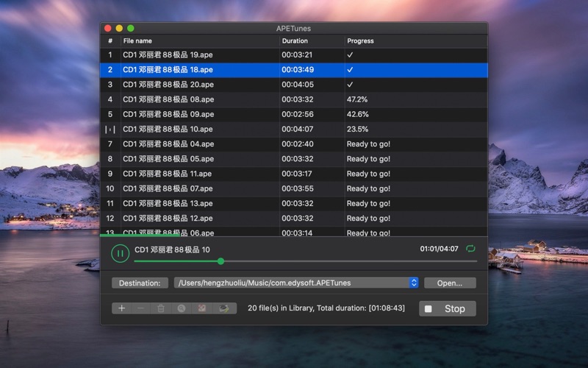Click Ready to go! in row 10

[368, 188]
